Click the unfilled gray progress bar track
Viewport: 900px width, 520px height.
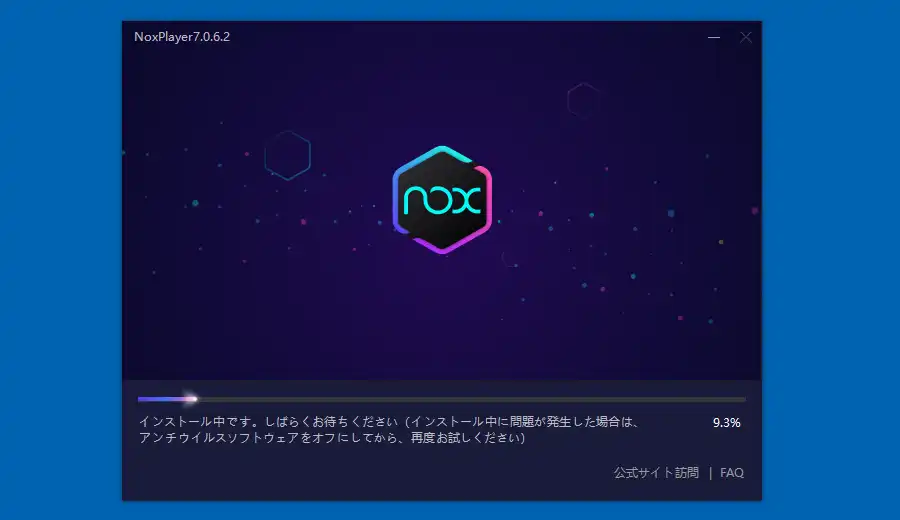[x=470, y=399]
